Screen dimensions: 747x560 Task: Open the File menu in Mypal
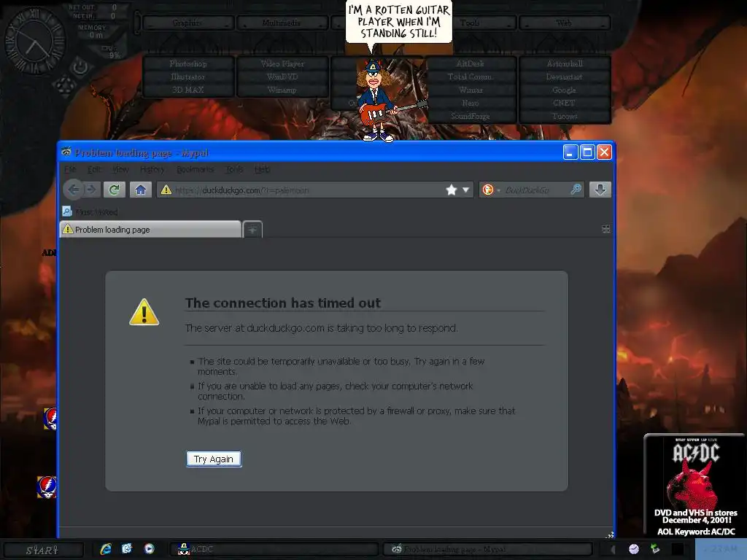(70, 169)
